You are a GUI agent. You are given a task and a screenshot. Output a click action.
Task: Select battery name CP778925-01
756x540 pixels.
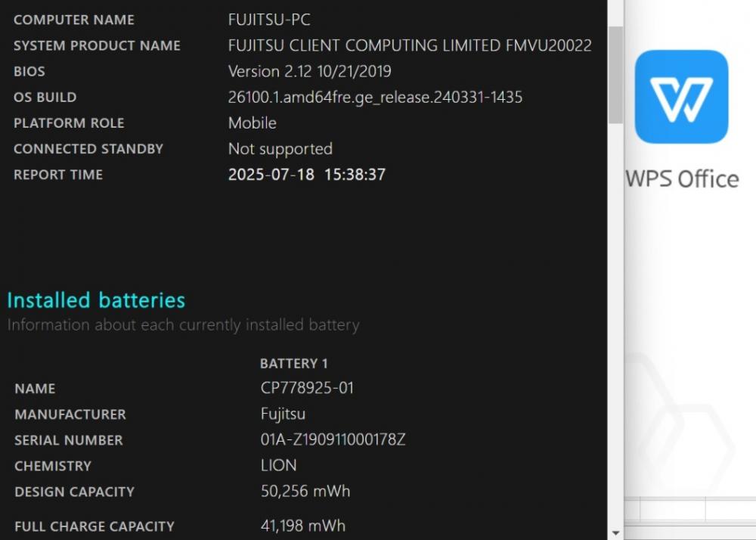[307, 388]
